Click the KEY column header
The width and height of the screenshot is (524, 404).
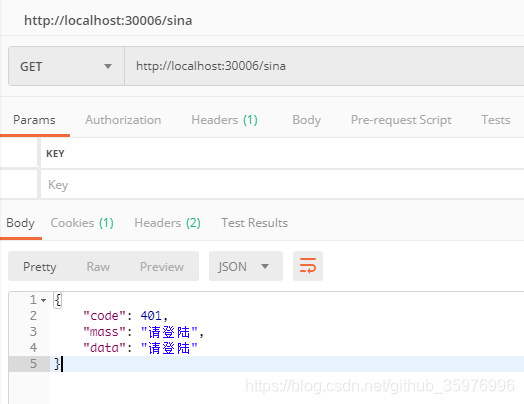pos(55,154)
